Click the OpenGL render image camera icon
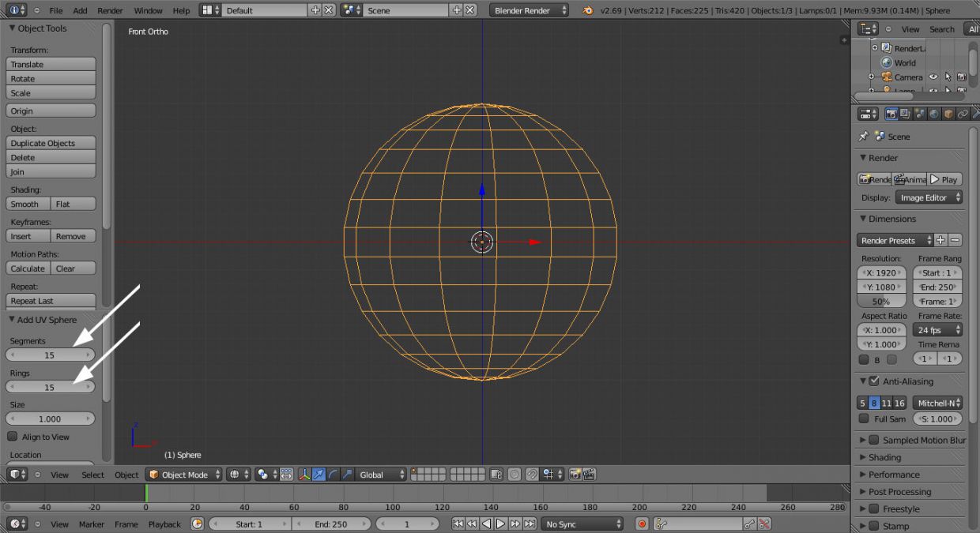The width and height of the screenshot is (980, 533). 575,475
